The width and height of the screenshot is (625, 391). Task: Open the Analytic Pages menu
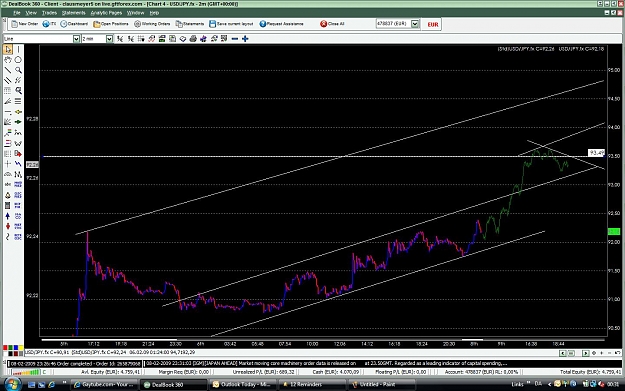coord(106,13)
